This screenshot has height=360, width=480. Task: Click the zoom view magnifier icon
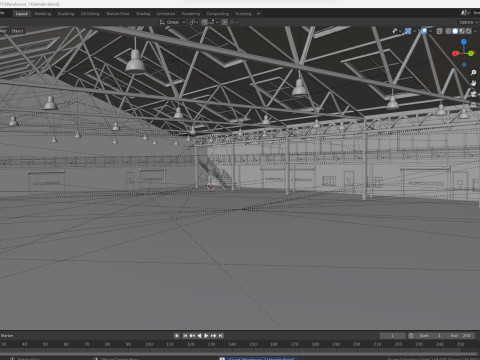pos(473,72)
